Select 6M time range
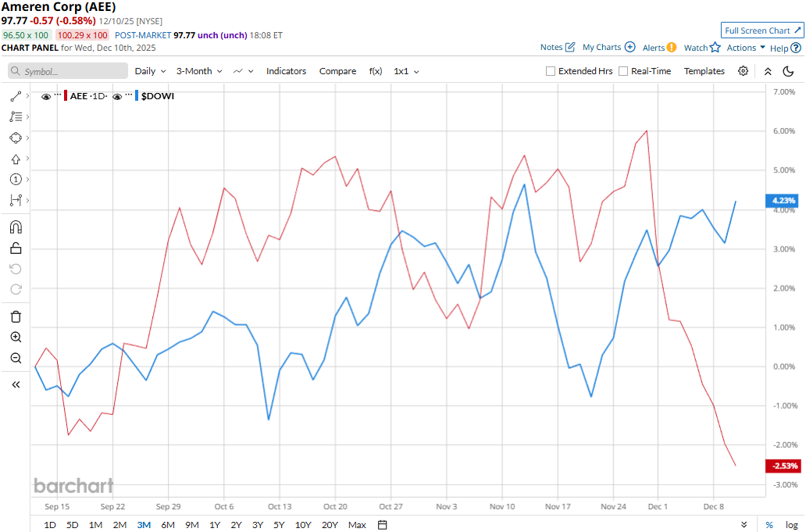The width and height of the screenshot is (806, 532). 168,525
